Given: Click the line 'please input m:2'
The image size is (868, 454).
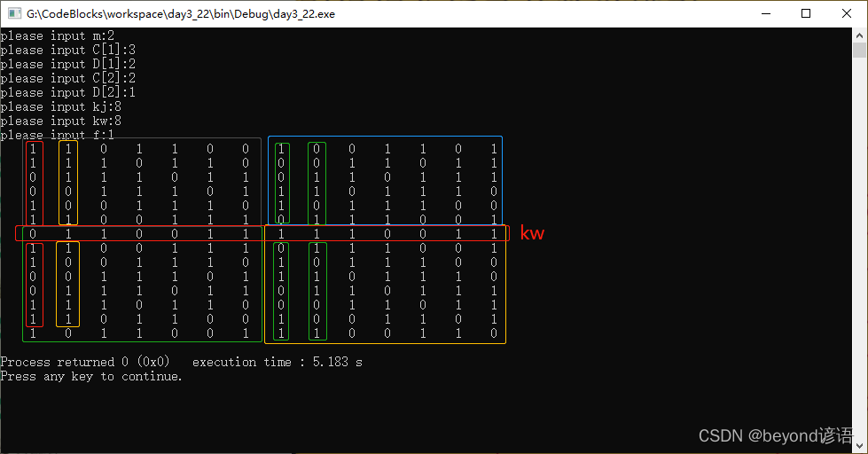Looking at the screenshot, I should 57,36.
